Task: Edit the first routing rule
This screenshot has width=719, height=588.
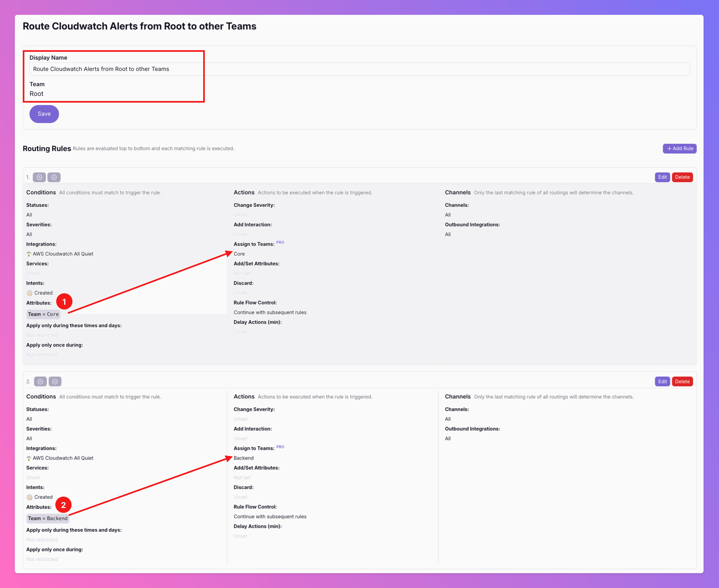Action: click(x=662, y=177)
